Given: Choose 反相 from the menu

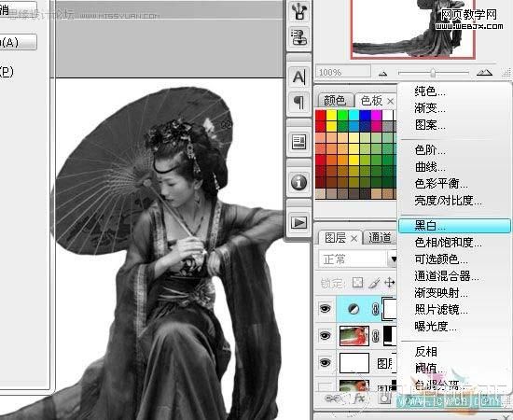Looking at the screenshot, I should tap(425, 352).
